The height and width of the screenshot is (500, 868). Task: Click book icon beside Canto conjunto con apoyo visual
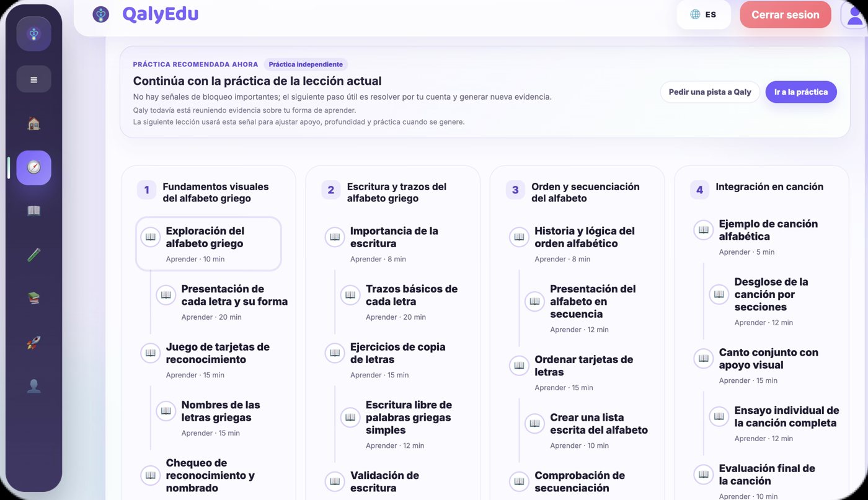(703, 358)
